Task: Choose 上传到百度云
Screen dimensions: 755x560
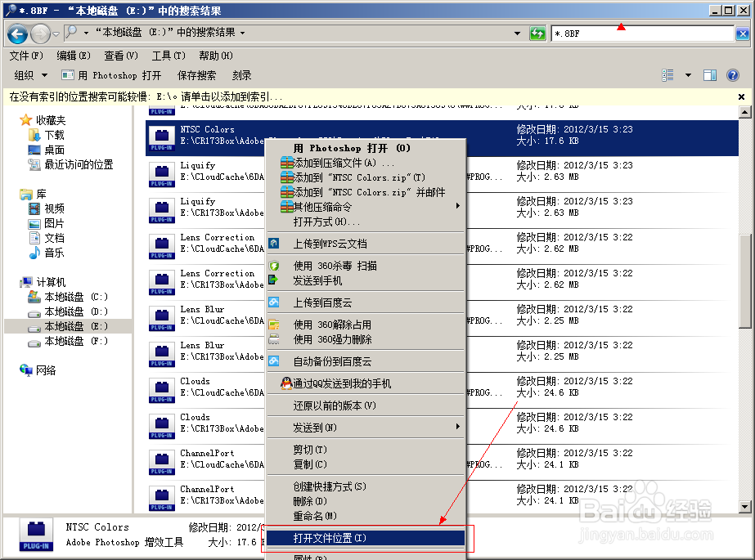Action: click(366, 302)
